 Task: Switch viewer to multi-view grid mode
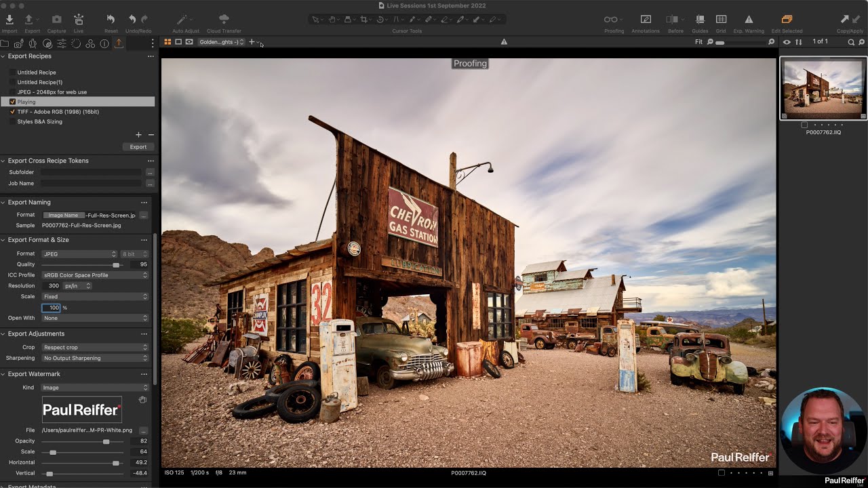coord(167,42)
